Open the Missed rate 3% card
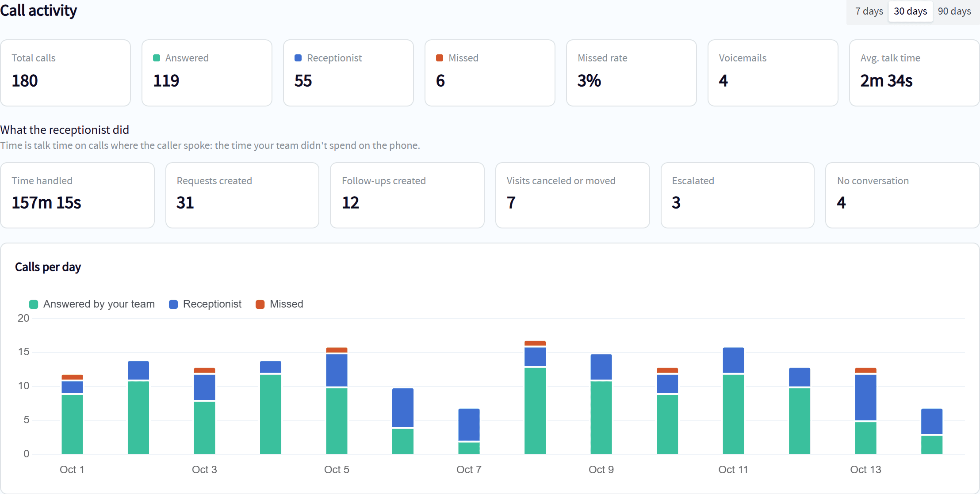Screen dimensions: 980x494 (632, 73)
